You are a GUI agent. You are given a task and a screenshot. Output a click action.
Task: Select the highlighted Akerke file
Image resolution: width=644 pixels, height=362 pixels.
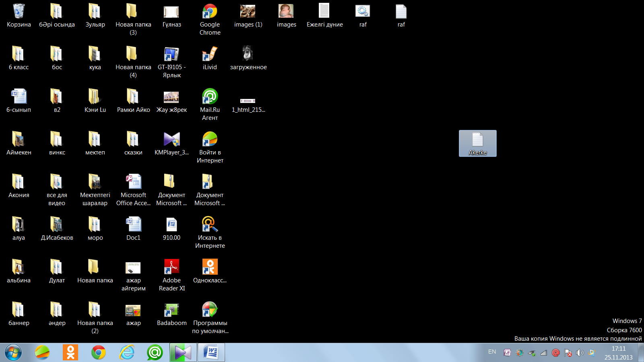[477, 144]
